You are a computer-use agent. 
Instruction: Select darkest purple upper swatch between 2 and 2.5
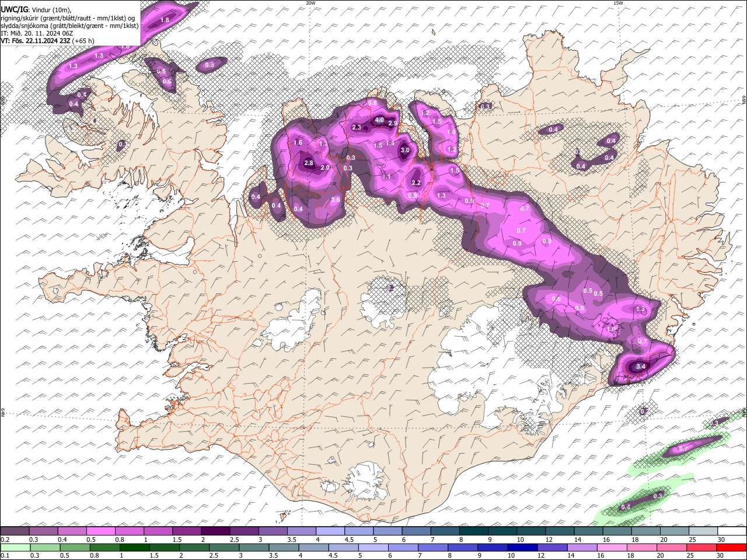coord(215,531)
